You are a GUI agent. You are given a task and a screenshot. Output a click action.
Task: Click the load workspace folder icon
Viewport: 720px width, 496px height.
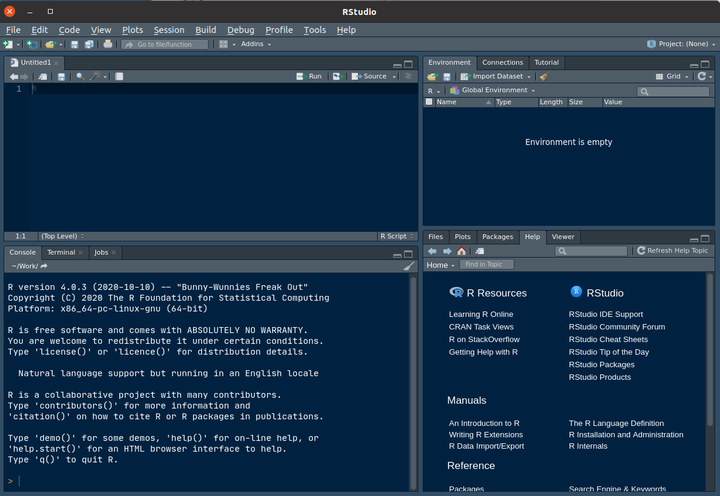pyautogui.click(x=432, y=76)
